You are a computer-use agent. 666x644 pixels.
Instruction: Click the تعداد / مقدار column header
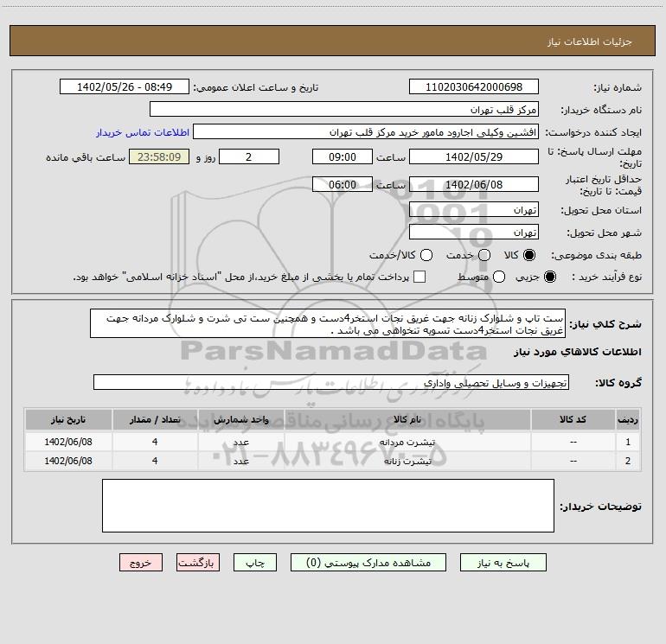tap(155, 419)
